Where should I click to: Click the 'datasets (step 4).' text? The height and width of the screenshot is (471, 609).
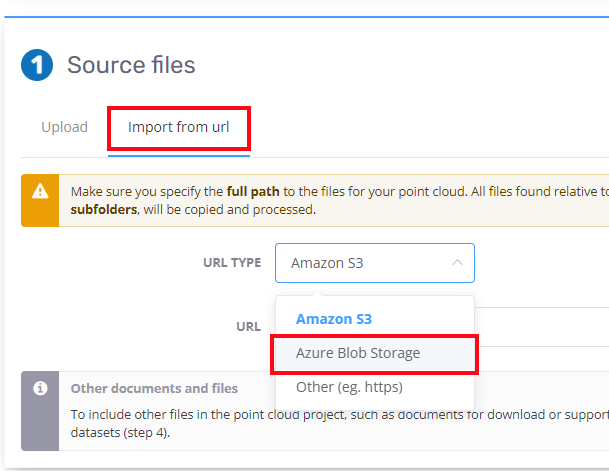[x=120, y=433]
